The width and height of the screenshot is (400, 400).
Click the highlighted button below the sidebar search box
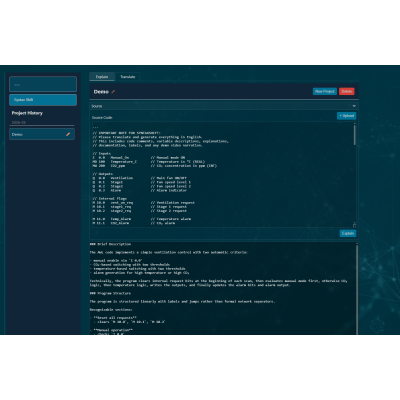coord(43,100)
